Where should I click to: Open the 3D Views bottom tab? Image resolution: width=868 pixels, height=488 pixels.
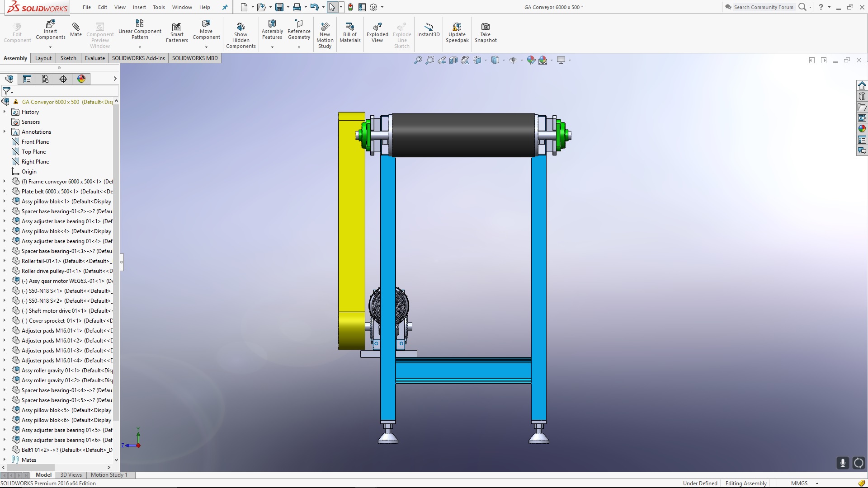(x=71, y=475)
